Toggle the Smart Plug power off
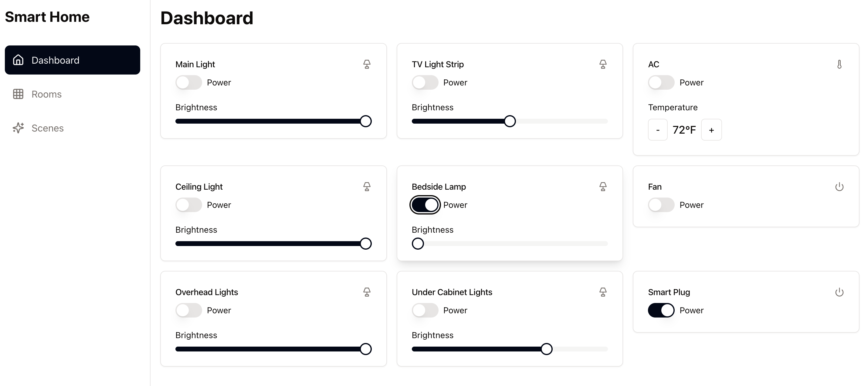Screen dimensions: 868x386 point(661,310)
